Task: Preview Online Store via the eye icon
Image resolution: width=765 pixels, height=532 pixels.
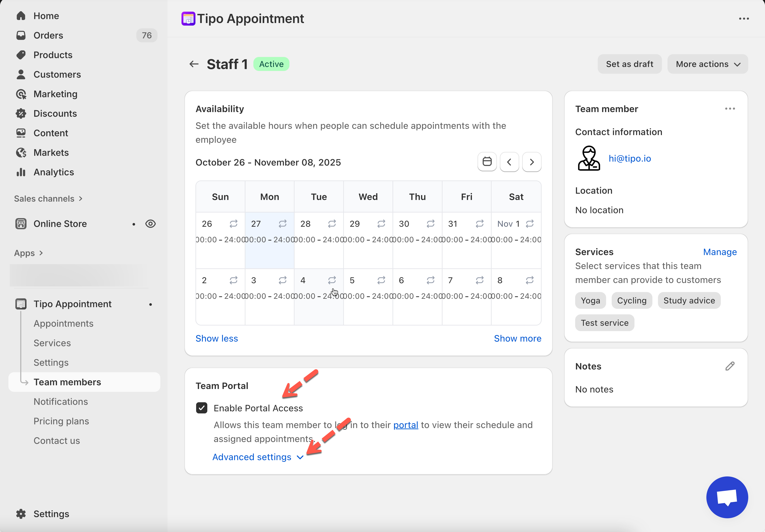Action: [x=151, y=224]
